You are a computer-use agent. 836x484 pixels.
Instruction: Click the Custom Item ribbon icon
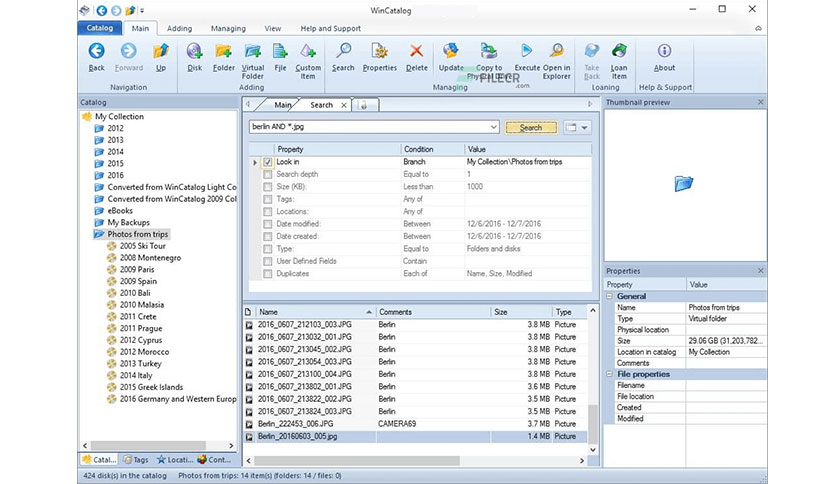(308, 51)
